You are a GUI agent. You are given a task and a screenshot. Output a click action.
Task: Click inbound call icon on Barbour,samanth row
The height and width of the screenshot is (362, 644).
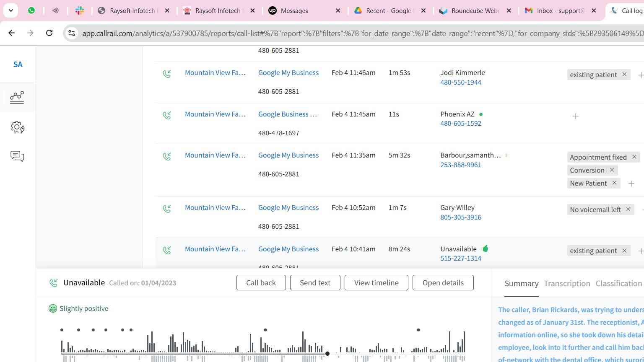(x=167, y=157)
